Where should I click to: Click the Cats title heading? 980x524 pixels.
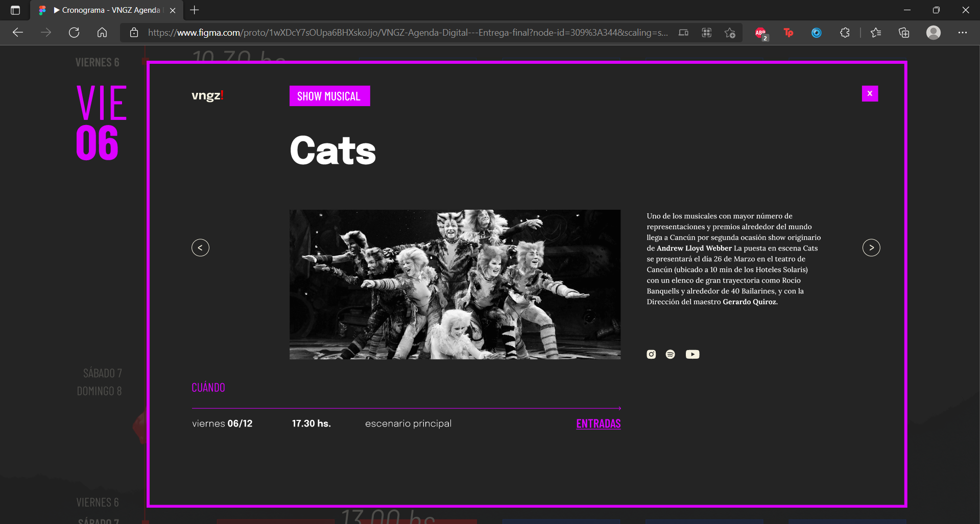pos(333,151)
